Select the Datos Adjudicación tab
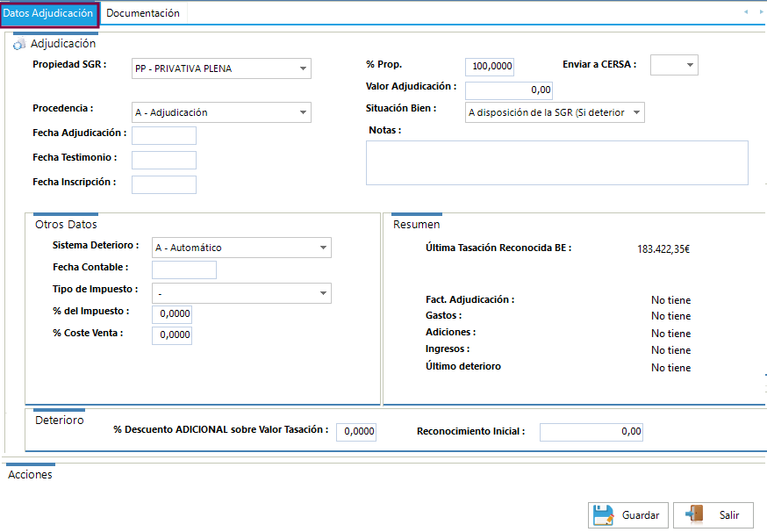767x532 pixels. pyautogui.click(x=48, y=13)
